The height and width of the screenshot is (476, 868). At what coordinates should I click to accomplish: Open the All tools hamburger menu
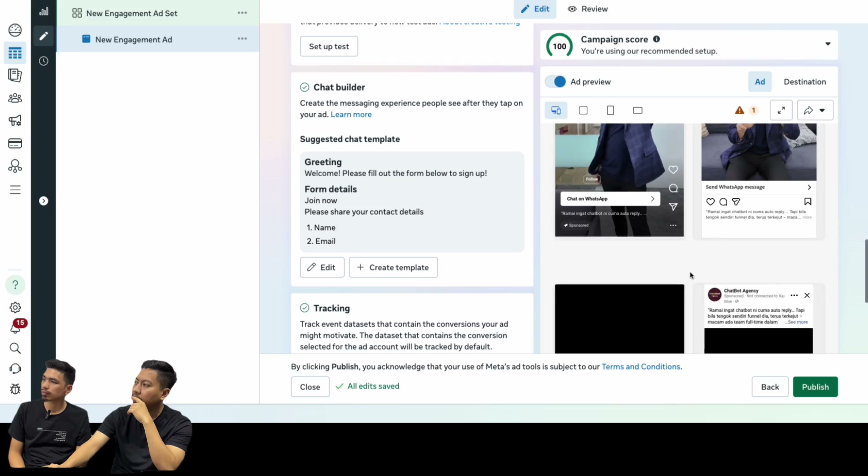tap(15, 190)
